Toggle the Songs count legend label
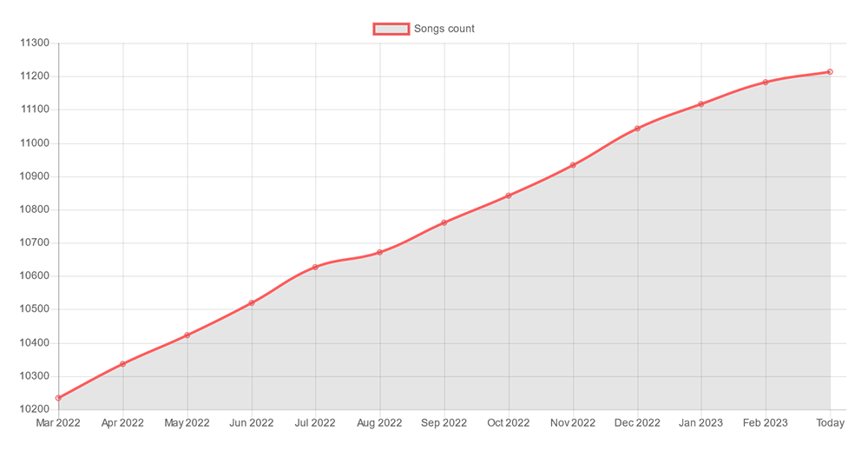The image size is (868, 457). point(444,29)
